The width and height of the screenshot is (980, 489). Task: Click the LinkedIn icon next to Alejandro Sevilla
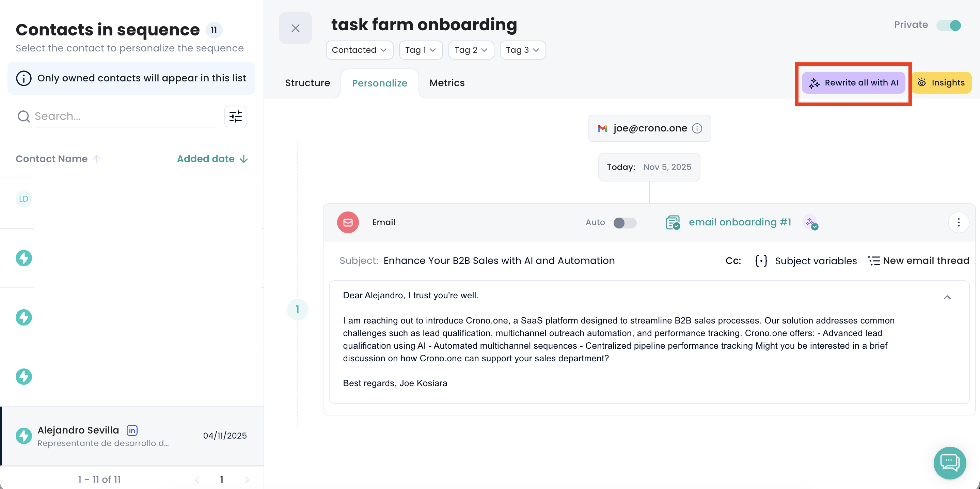point(132,430)
